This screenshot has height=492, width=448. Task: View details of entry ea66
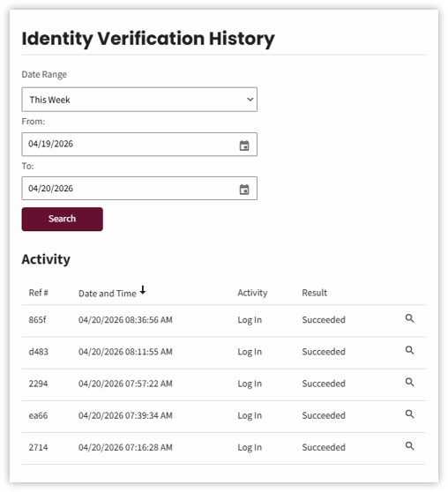click(x=409, y=414)
